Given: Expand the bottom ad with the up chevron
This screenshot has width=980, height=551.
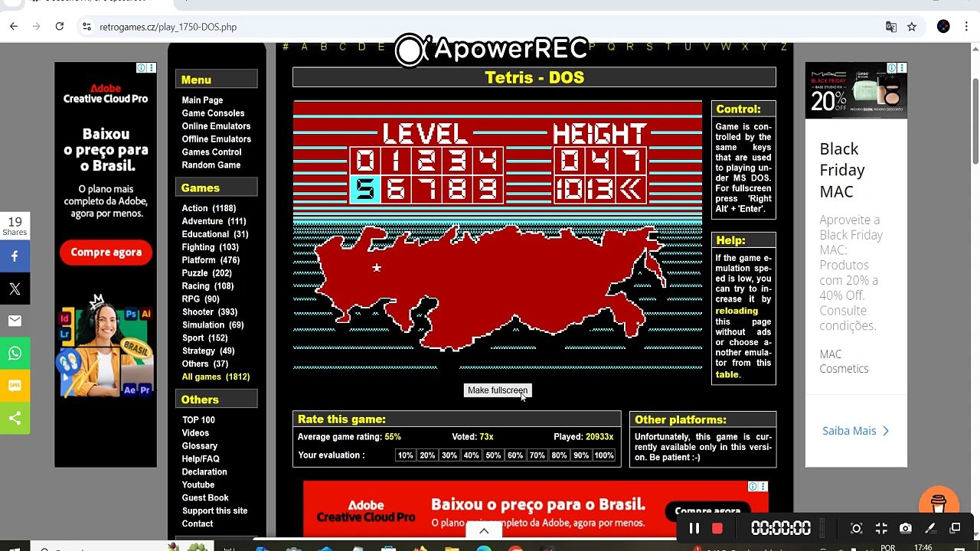Looking at the screenshot, I should pyautogui.click(x=484, y=530).
